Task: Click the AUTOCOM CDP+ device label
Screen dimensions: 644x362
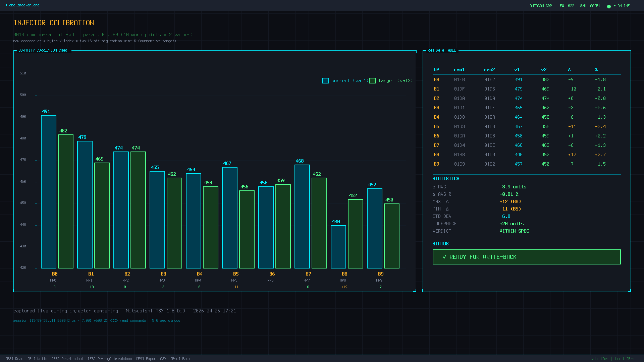Action: tap(541, 6)
